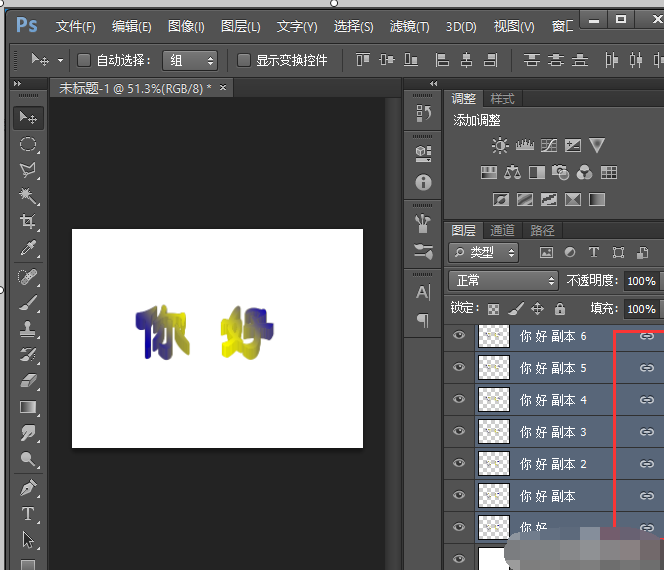Add a Brightness/Contrast adjustment
Screen dimensions: 664x570
click(500, 146)
